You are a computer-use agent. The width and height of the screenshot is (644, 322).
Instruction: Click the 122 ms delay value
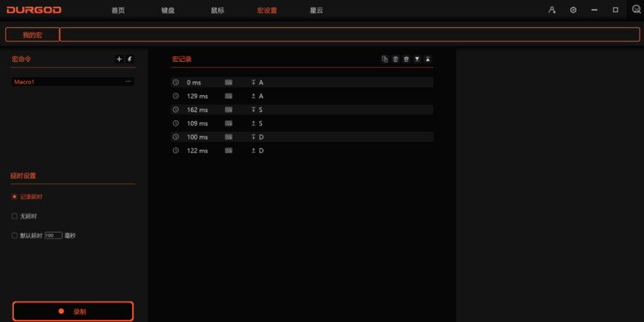tap(197, 150)
